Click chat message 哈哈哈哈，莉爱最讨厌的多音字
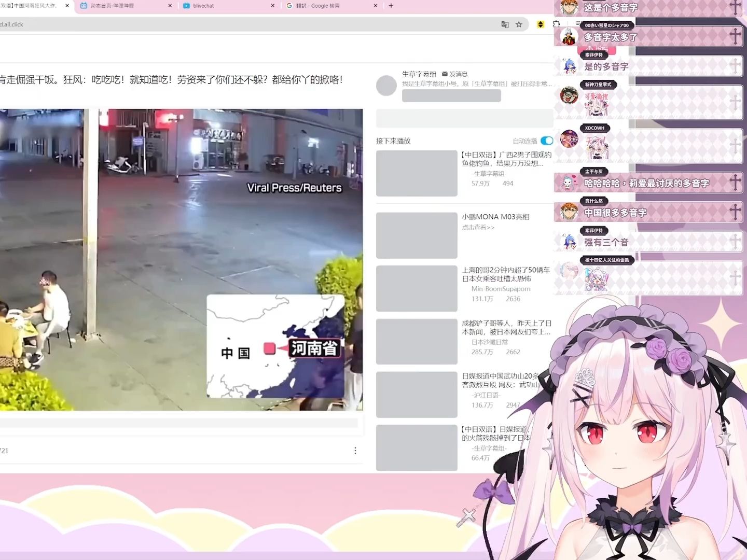Image resolution: width=747 pixels, height=560 pixels. [x=647, y=183]
